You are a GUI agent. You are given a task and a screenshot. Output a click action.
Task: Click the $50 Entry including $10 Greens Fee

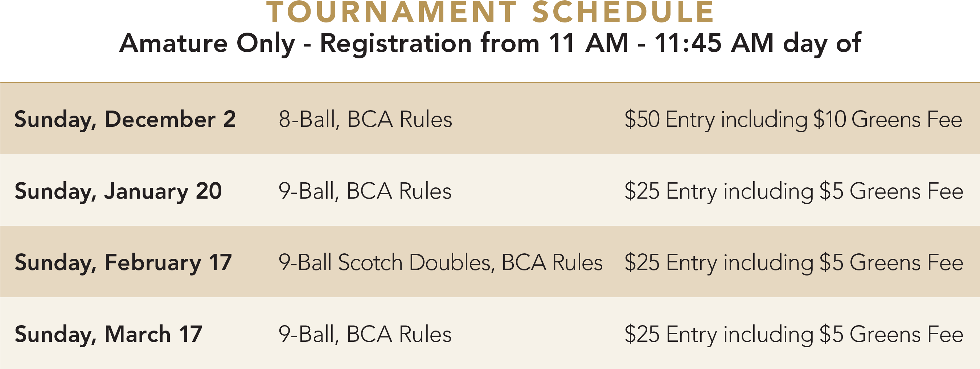(x=794, y=120)
